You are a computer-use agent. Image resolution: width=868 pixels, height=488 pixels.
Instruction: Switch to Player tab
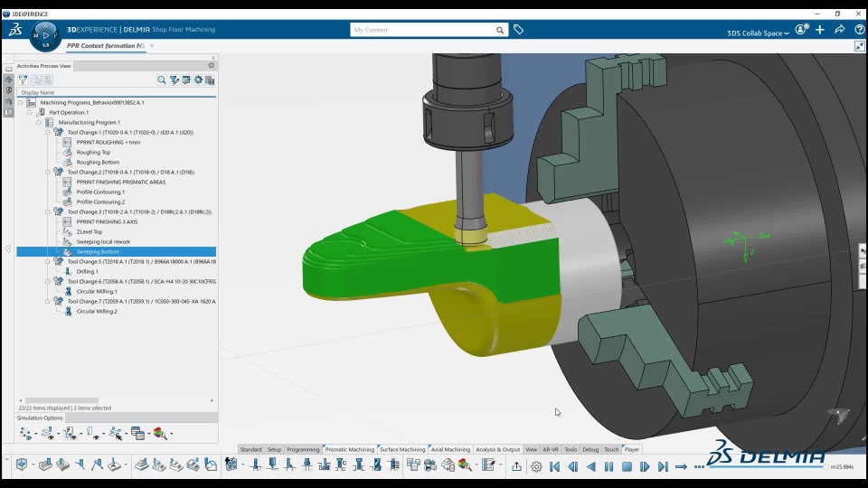tap(632, 449)
